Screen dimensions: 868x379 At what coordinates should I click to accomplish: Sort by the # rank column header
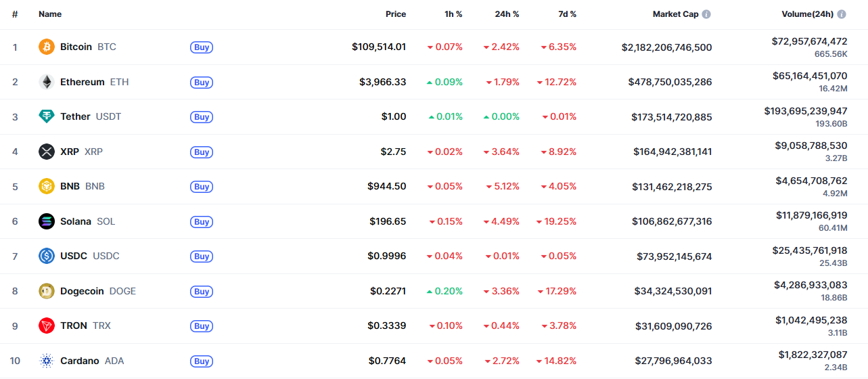pos(15,14)
